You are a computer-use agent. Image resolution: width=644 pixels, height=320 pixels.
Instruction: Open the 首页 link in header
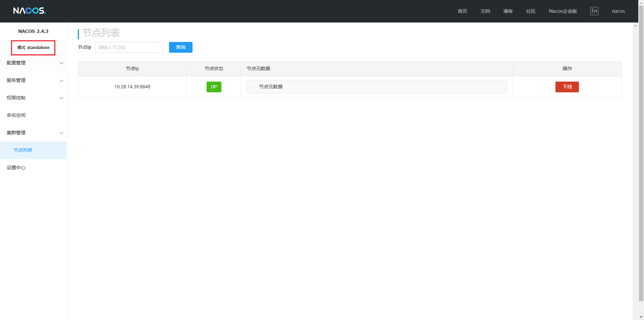(x=462, y=11)
